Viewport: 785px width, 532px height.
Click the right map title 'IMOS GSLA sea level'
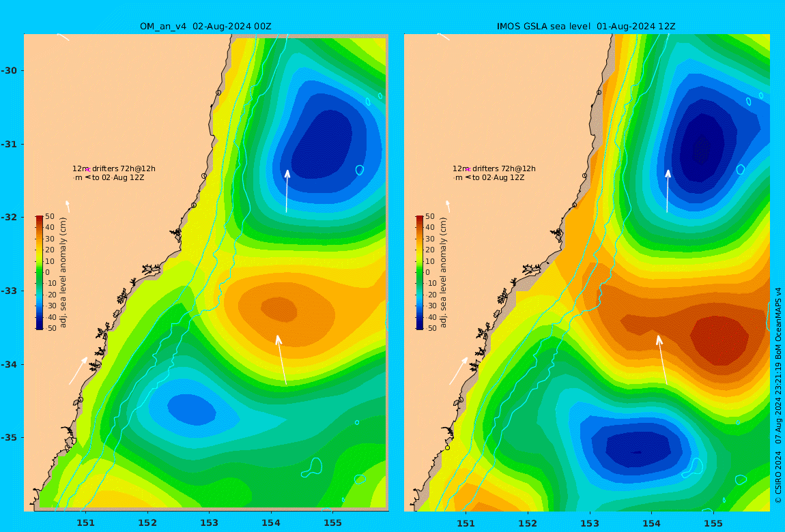pyautogui.click(x=545, y=27)
